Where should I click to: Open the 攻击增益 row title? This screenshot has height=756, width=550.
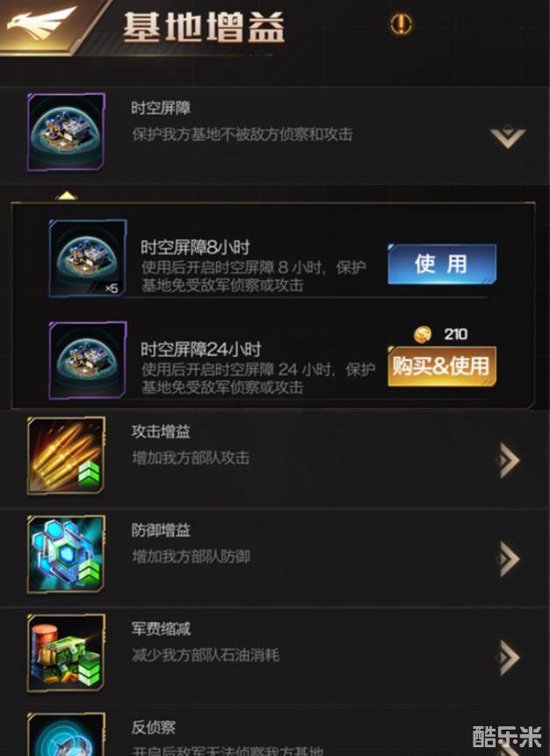point(161,431)
